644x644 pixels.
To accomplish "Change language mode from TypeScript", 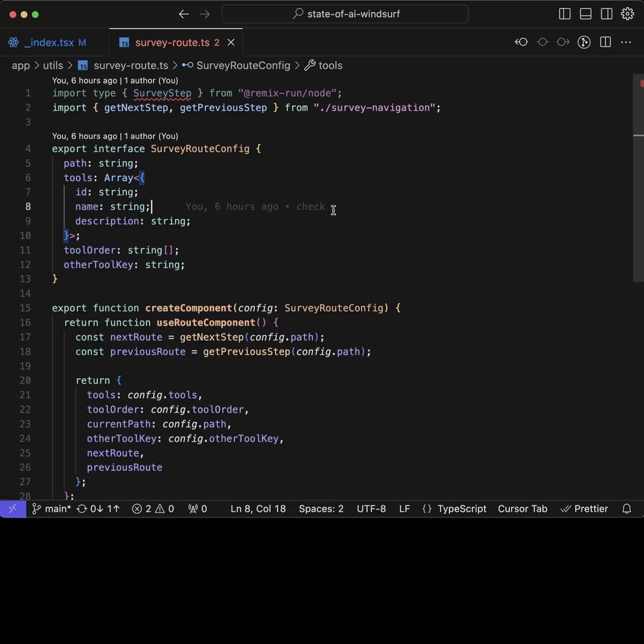I will coord(462,509).
